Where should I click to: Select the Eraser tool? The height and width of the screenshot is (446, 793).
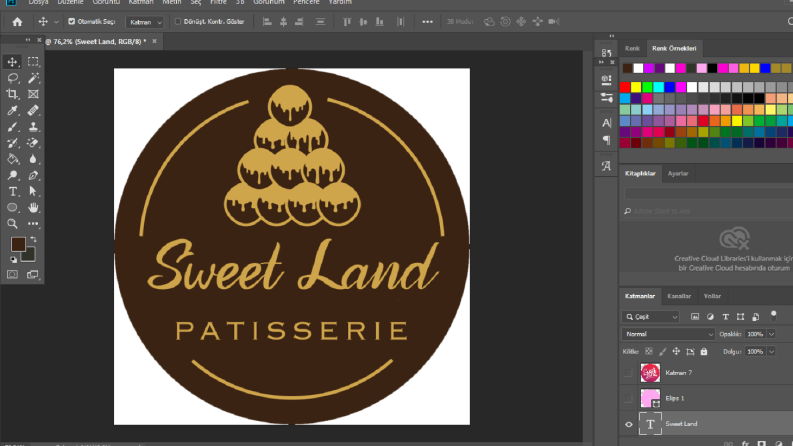33,143
